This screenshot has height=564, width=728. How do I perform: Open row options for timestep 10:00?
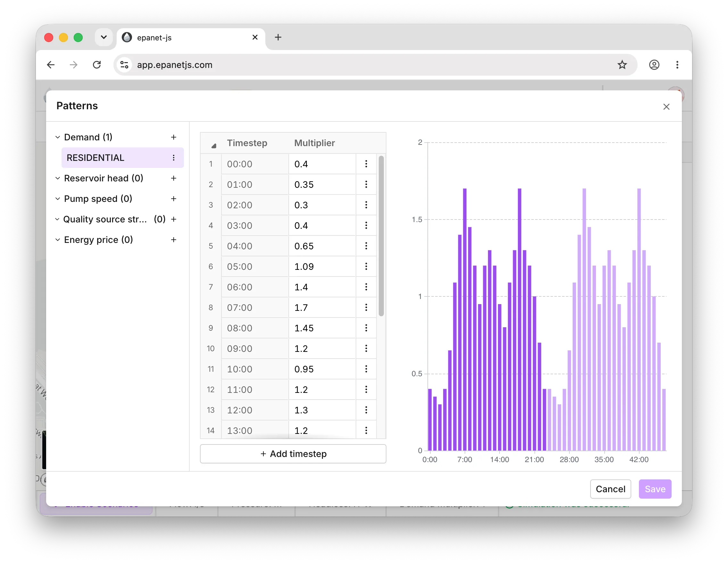click(366, 369)
